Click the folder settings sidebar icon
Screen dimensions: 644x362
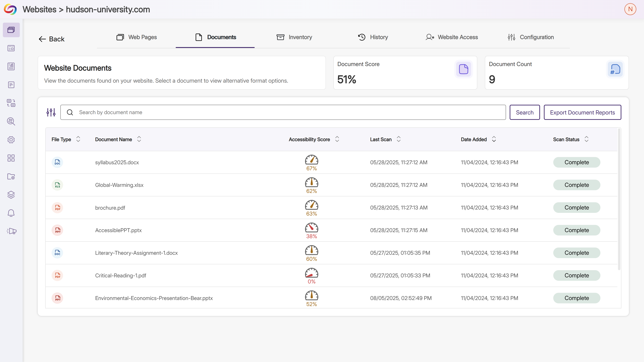pyautogui.click(x=11, y=176)
